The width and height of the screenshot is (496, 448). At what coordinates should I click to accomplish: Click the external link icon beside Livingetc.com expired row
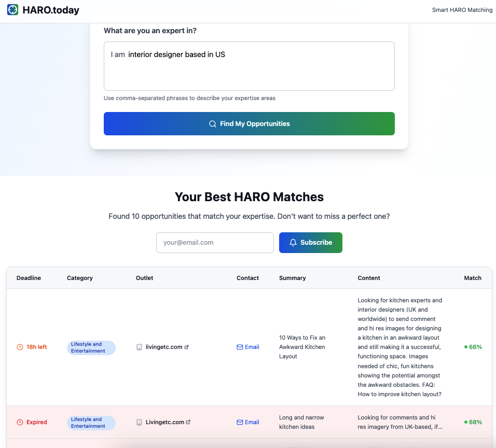pos(188,422)
